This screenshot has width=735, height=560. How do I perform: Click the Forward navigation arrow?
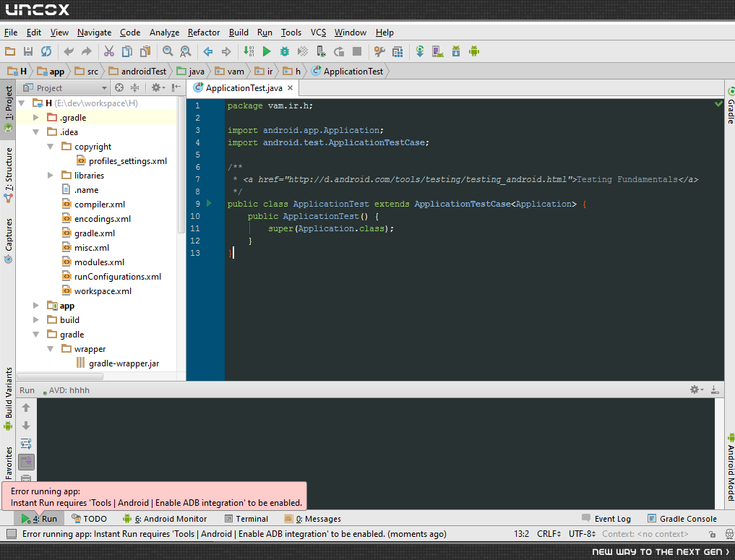(226, 51)
